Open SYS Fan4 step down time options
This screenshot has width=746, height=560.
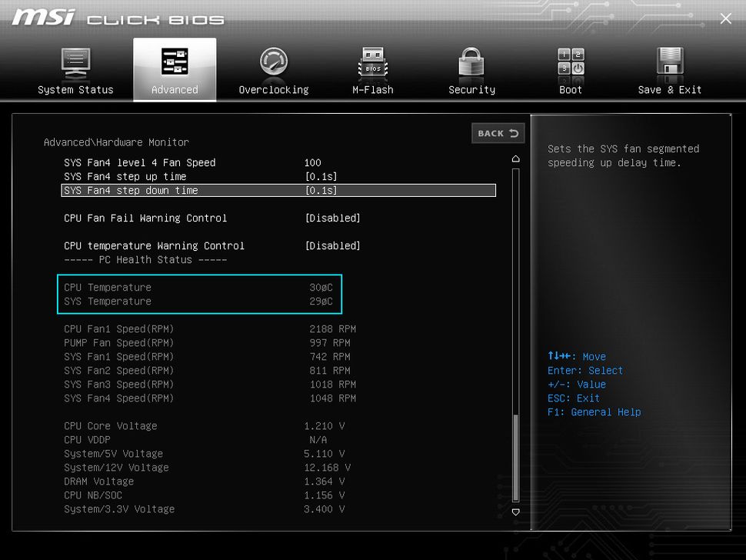coord(321,191)
